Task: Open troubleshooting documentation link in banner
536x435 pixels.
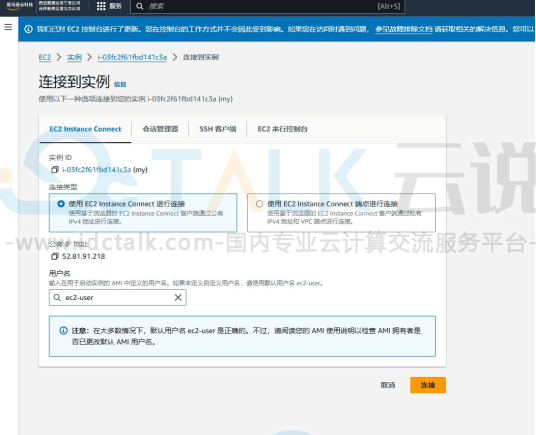Action: click(x=404, y=29)
